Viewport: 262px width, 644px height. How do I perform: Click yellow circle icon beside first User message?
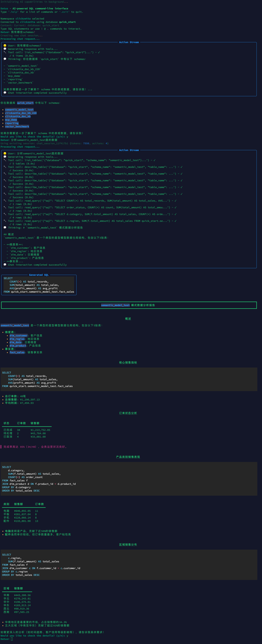coord(5,46)
